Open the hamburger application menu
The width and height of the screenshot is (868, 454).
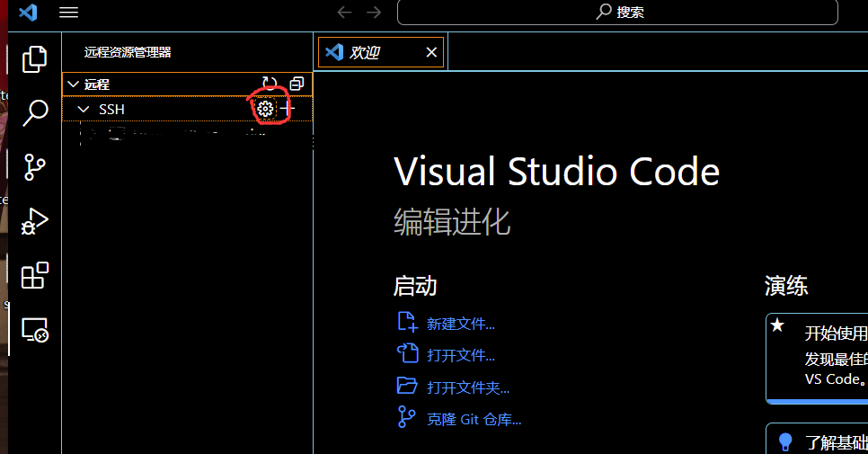coord(68,13)
